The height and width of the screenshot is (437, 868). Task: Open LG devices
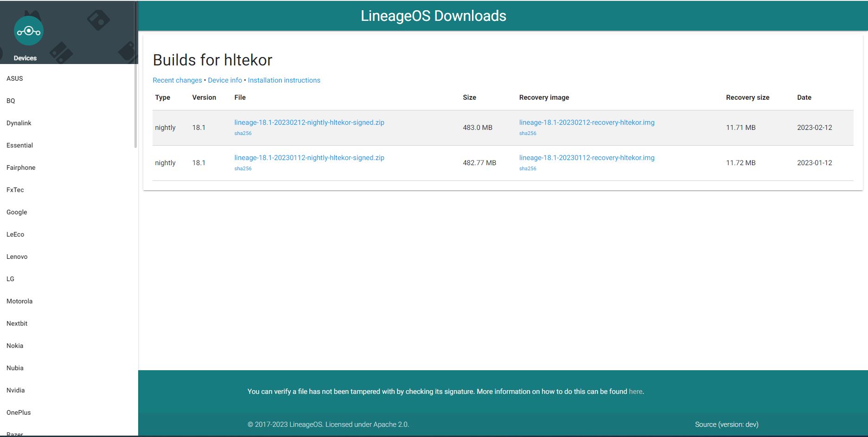pyautogui.click(x=10, y=279)
